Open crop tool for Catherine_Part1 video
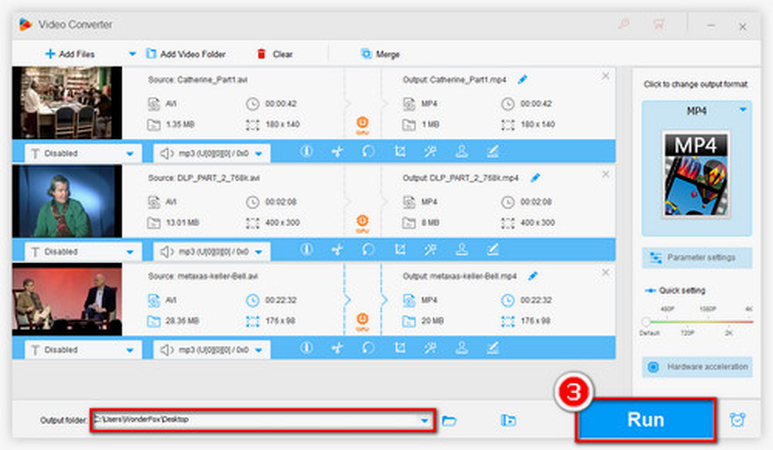This screenshot has height=450, width=773. pyautogui.click(x=400, y=151)
